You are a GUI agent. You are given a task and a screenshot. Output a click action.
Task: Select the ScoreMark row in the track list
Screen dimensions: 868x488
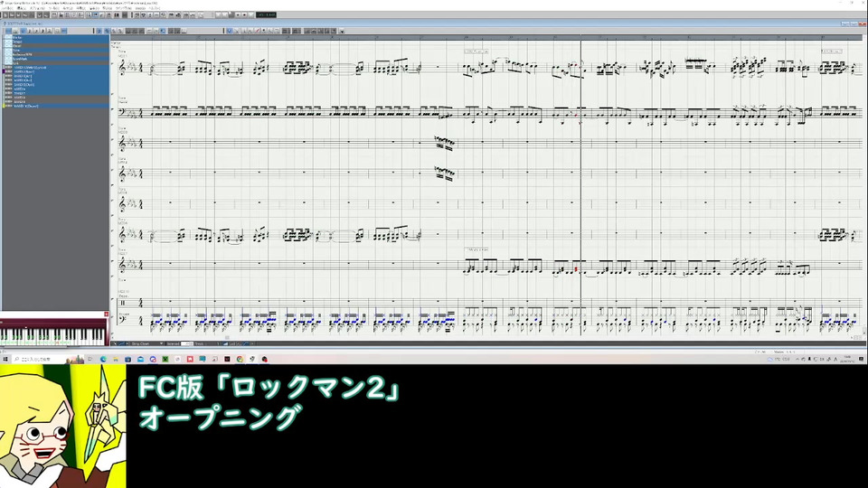click(x=55, y=59)
